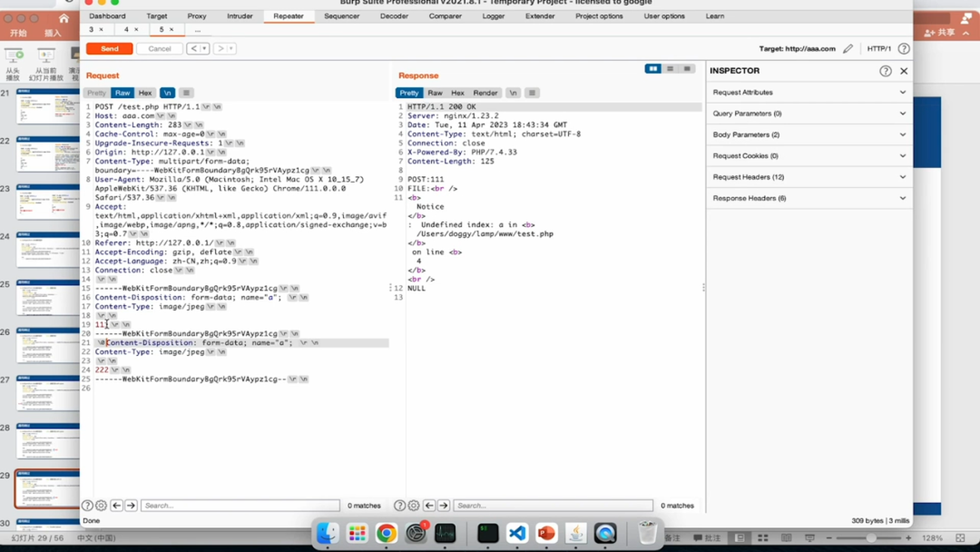Click the request search input field

coord(240,505)
